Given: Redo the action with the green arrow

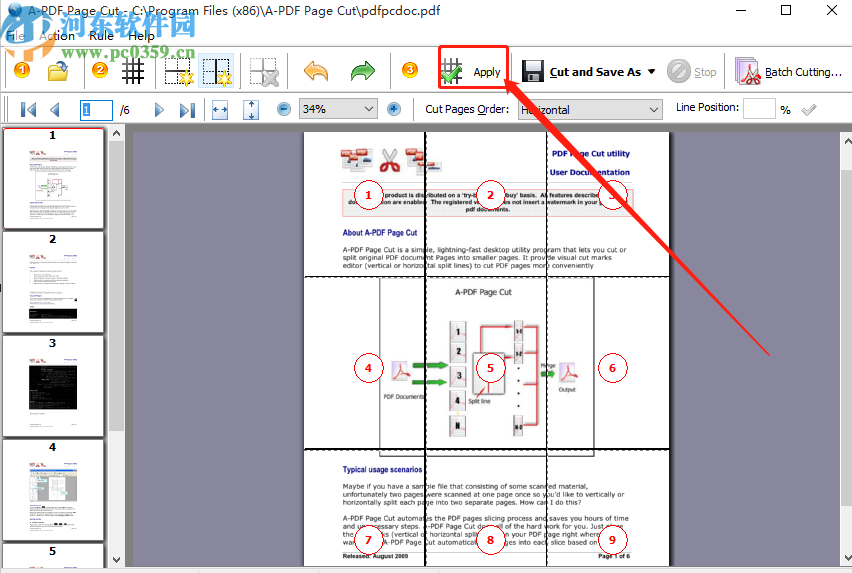Looking at the screenshot, I should coord(362,71).
